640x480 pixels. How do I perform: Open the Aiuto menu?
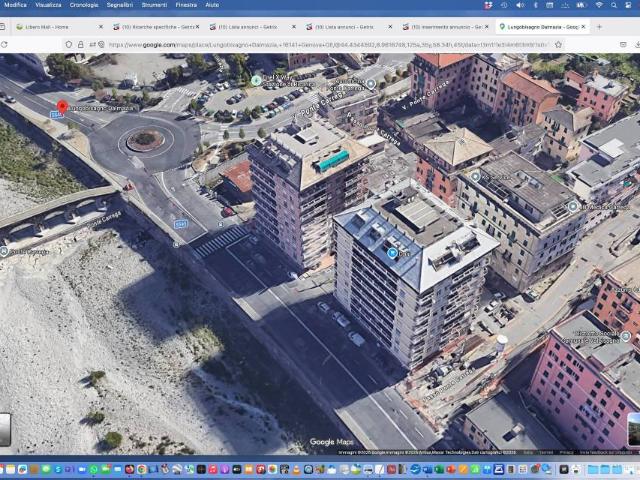[212, 5]
